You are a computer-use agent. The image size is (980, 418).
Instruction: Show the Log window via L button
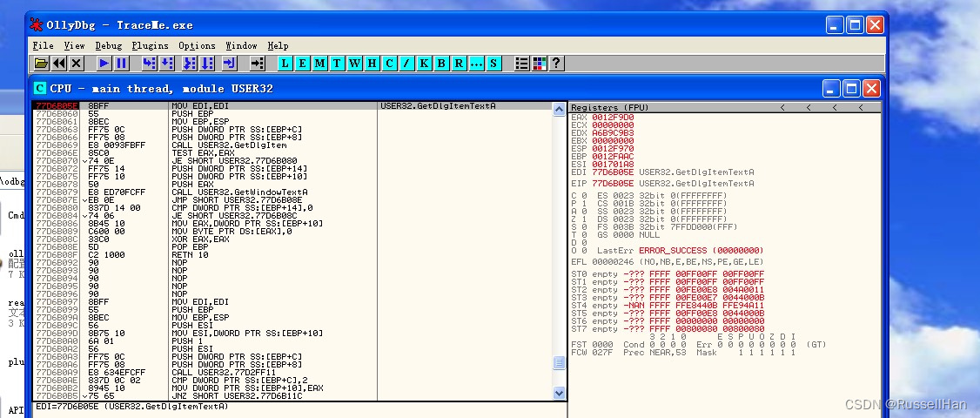[285, 64]
